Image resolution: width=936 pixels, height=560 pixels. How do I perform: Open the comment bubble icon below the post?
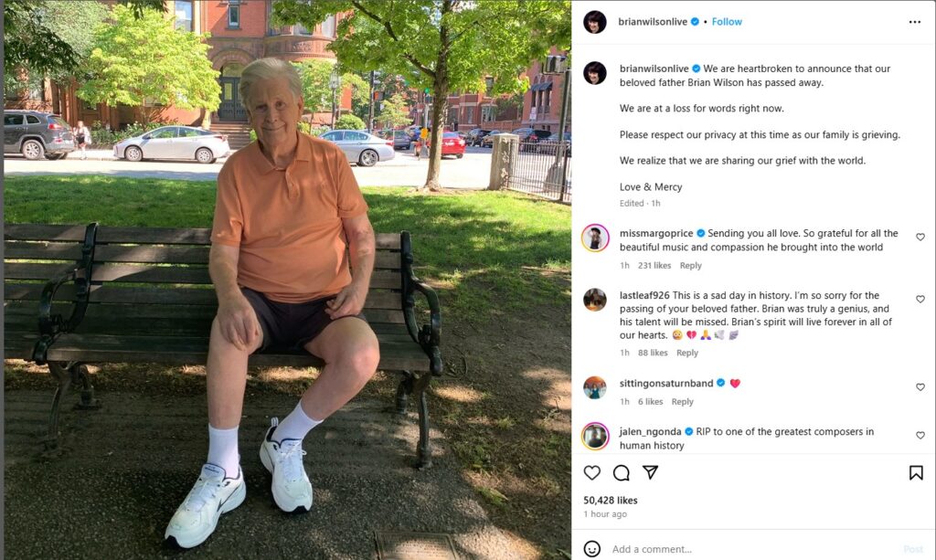point(621,473)
